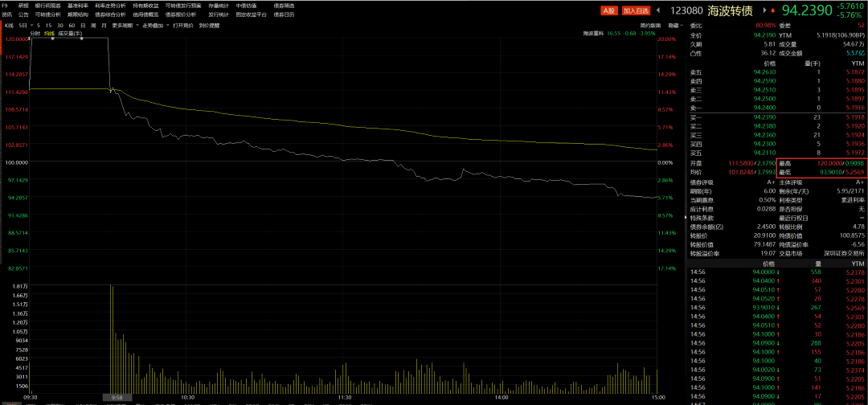Open 债券日历 from the top menu
Screen dimensions: 868x405
284,14
